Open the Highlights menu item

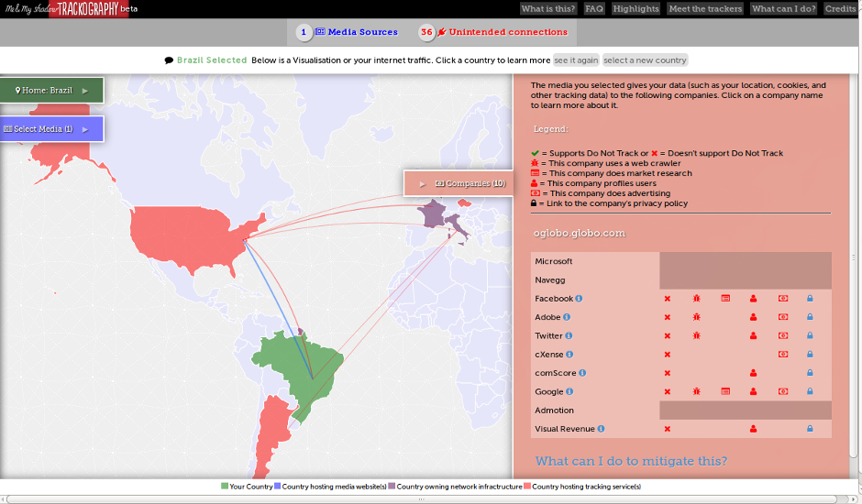pyautogui.click(x=635, y=9)
